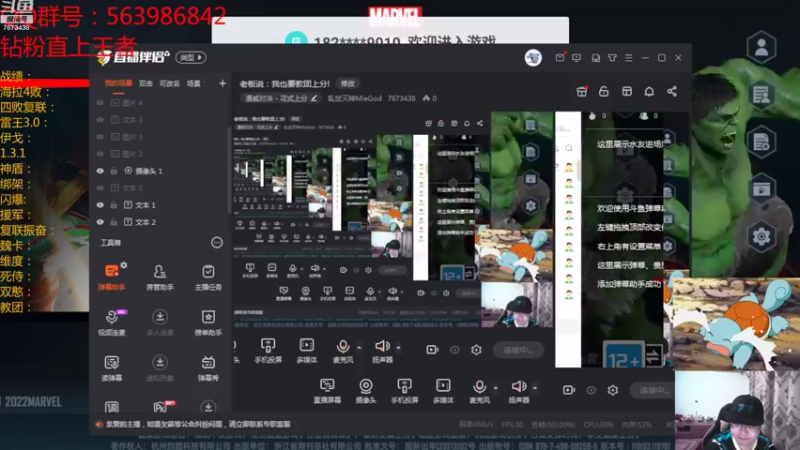Open hamburger menu in title bar

click(629, 58)
